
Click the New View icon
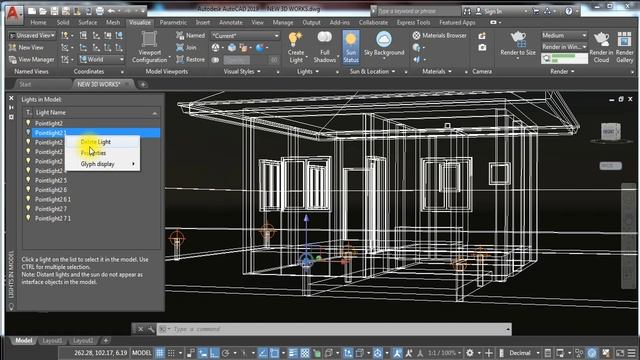click(x=26, y=47)
